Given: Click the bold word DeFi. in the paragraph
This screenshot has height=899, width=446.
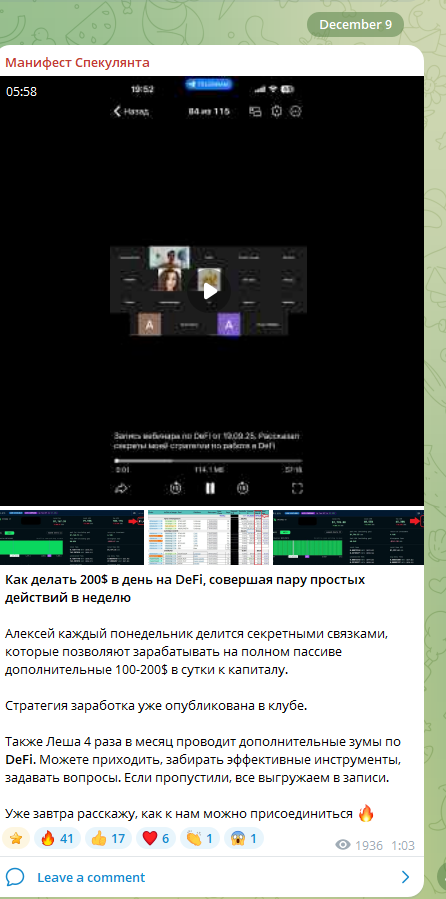Looking at the screenshot, I should 21,760.
